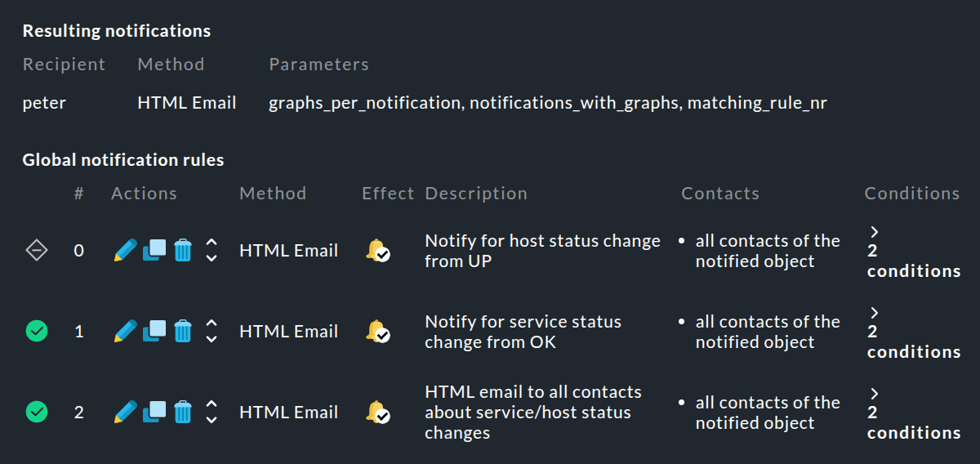980x464 pixels.
Task: Edit rule 2 with the pencil icon
Action: (125, 412)
